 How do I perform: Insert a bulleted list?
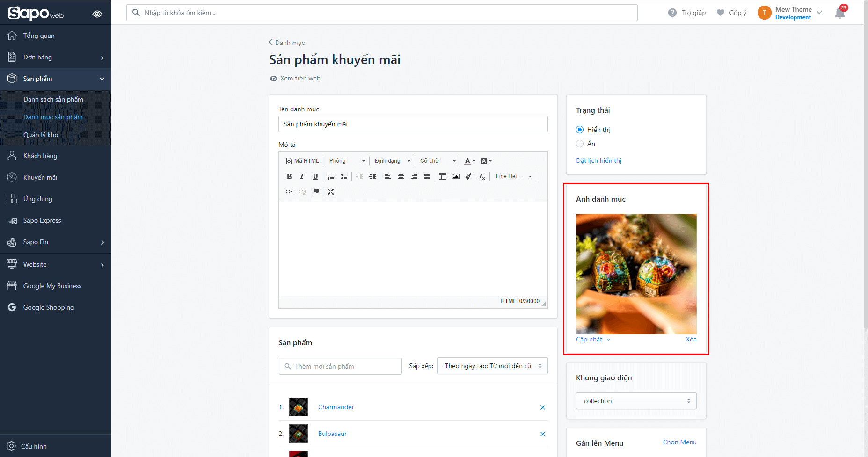pyautogui.click(x=344, y=176)
